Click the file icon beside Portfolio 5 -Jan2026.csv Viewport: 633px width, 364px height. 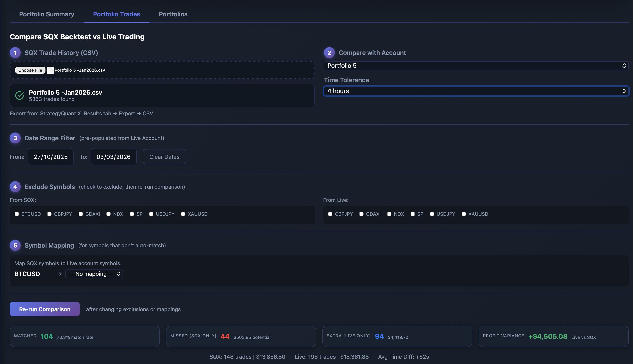pyautogui.click(x=50, y=70)
